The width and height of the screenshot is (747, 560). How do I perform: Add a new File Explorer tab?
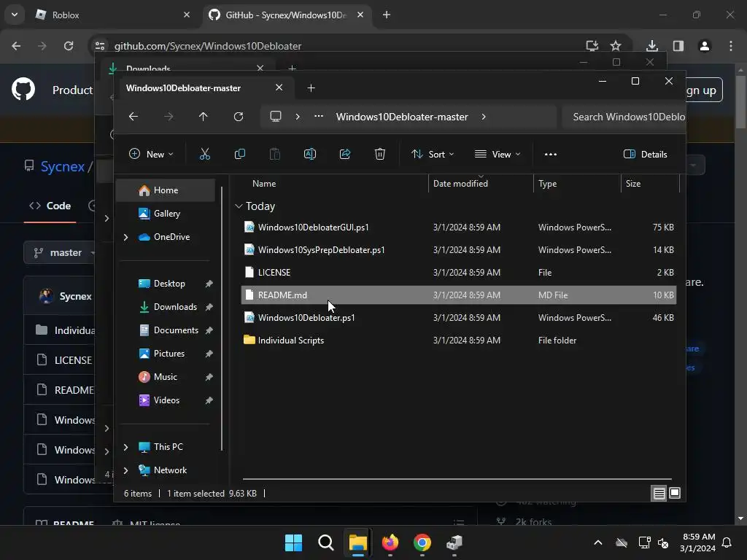coord(311,88)
